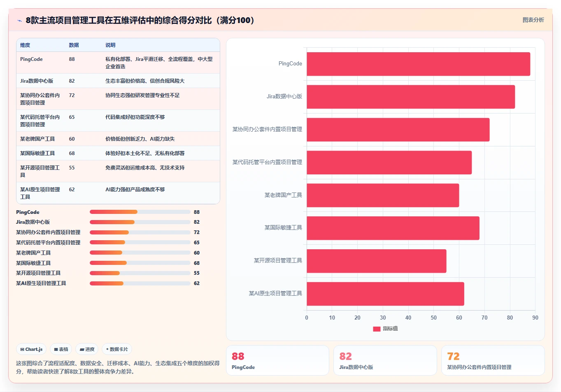Screen dimensions: 561x392
Task: Select the 表格 tag chip
Action: [61, 349]
